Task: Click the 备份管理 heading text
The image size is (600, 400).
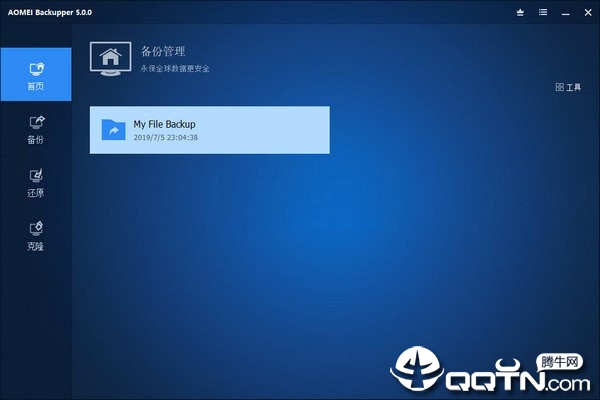Action: point(163,51)
